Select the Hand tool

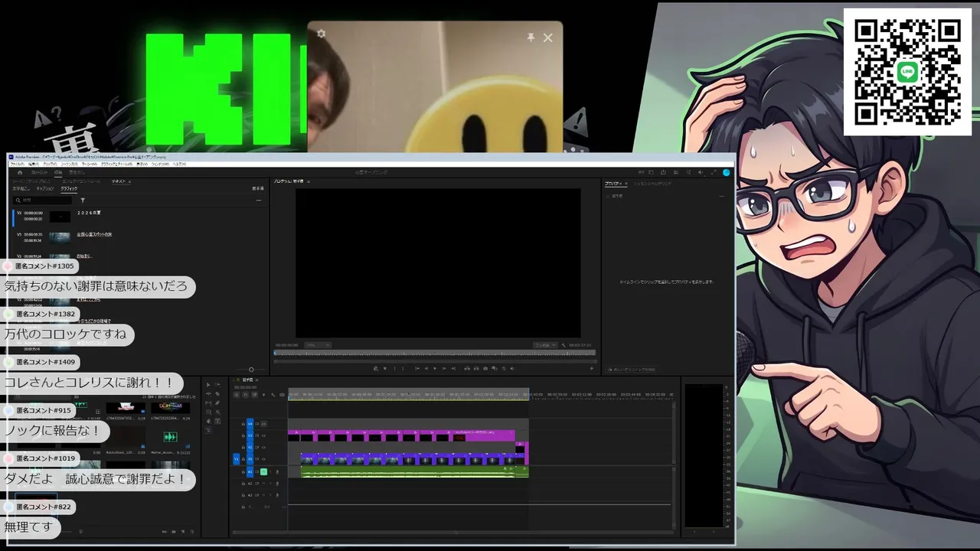point(208,421)
